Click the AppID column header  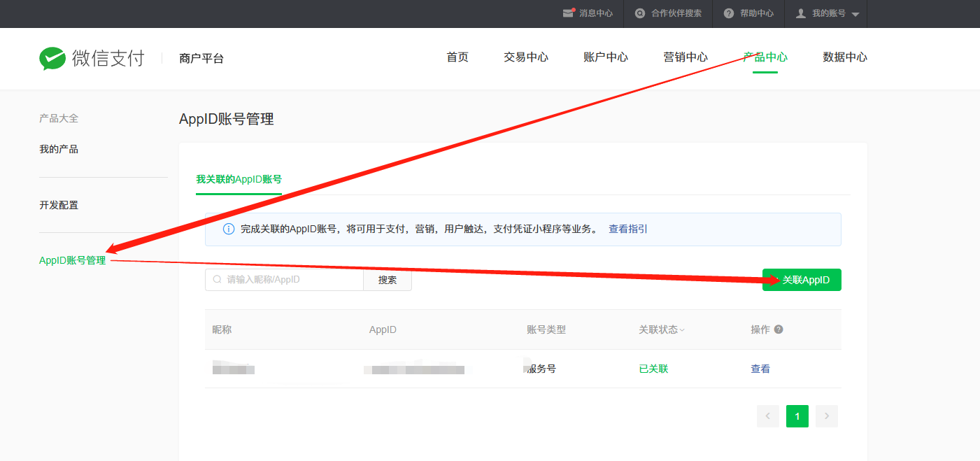coord(383,329)
